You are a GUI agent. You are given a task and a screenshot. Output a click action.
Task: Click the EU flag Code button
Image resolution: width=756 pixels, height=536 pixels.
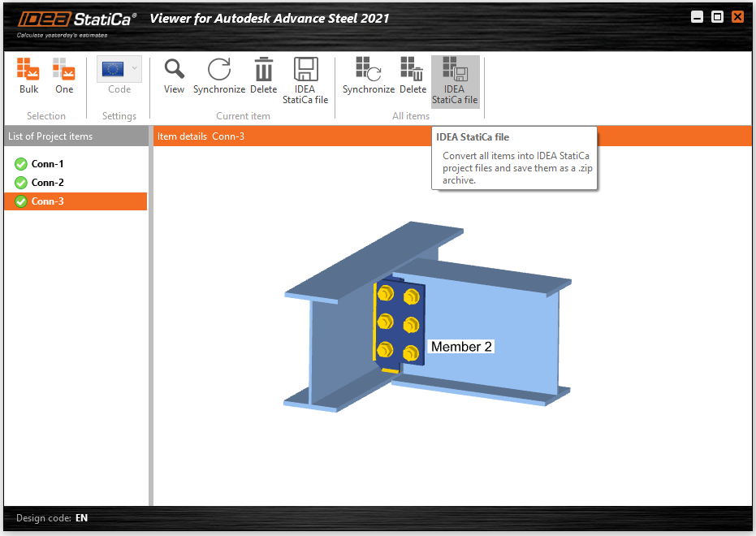[112, 69]
